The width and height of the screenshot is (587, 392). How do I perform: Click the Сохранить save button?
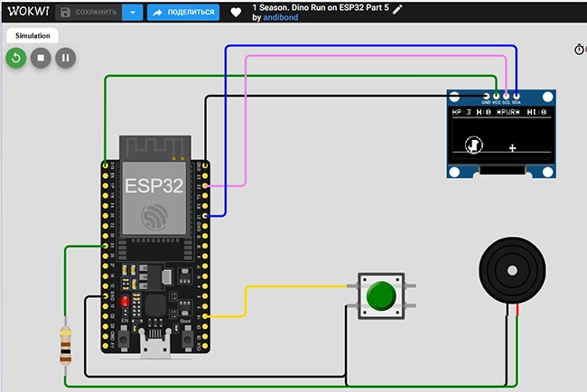click(x=89, y=13)
